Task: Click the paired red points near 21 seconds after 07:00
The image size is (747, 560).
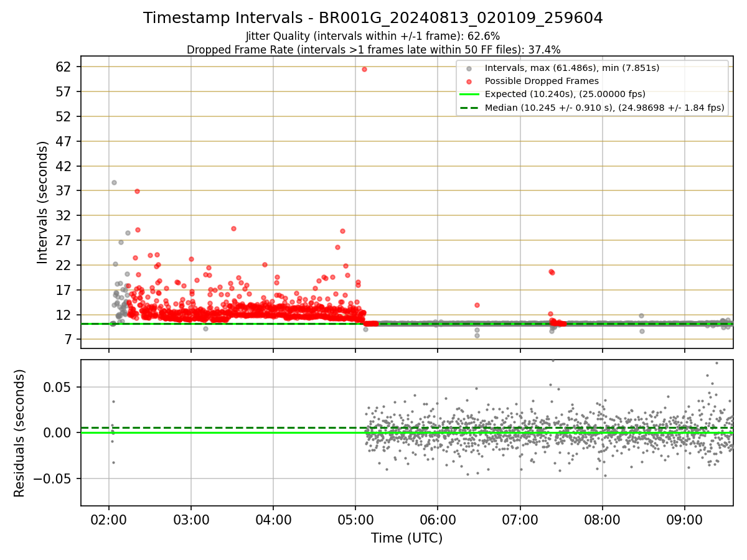Action: tap(552, 272)
